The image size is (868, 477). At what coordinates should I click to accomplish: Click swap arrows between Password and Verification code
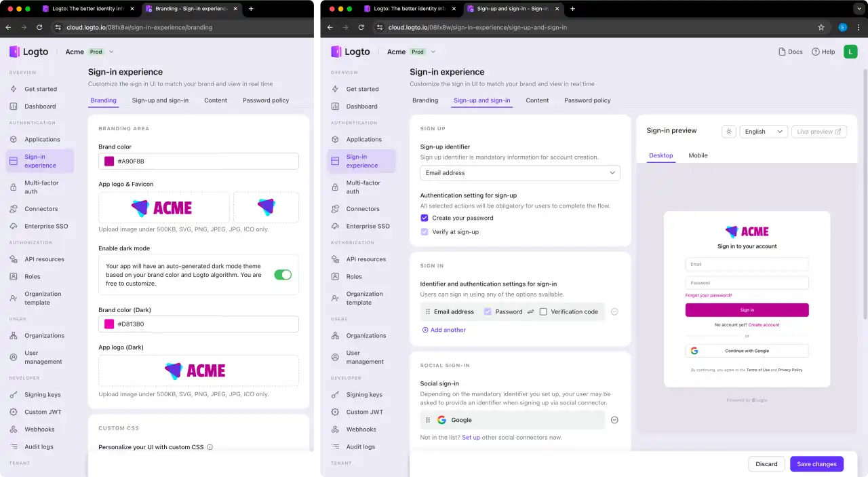coord(531,311)
